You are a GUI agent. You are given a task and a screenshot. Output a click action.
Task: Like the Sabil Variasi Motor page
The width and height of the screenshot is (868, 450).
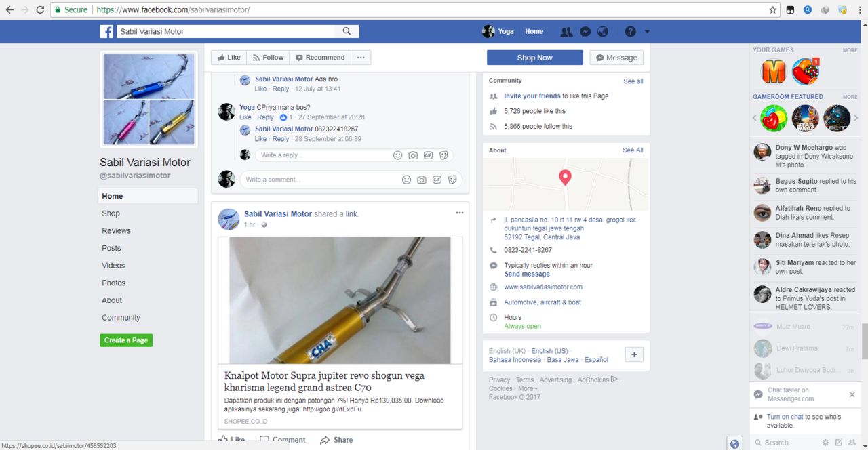(229, 58)
